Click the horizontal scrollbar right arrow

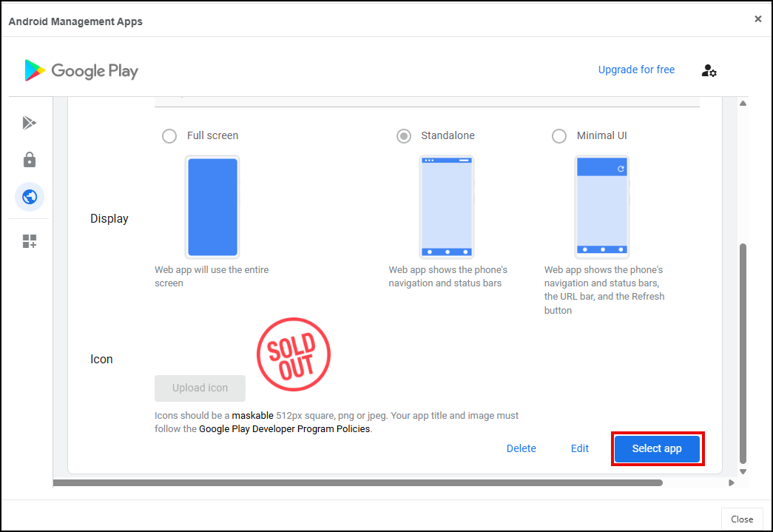[732, 483]
